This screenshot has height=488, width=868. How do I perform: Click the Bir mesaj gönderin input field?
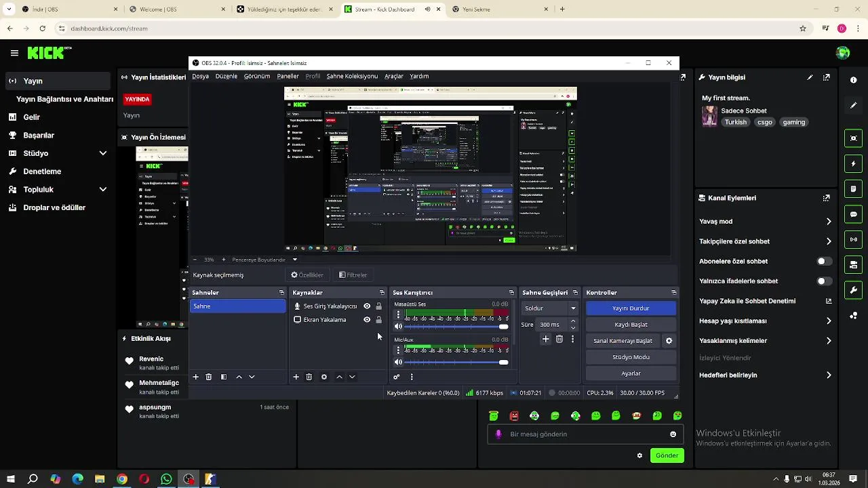[x=585, y=434]
